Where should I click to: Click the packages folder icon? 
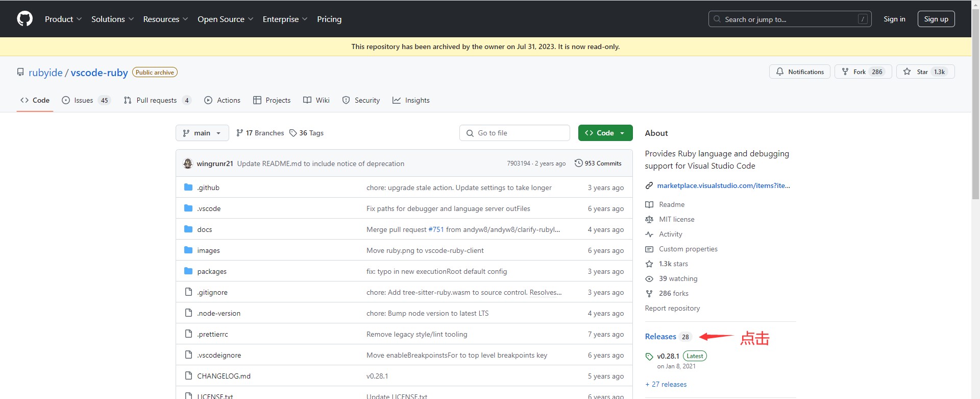pos(188,271)
